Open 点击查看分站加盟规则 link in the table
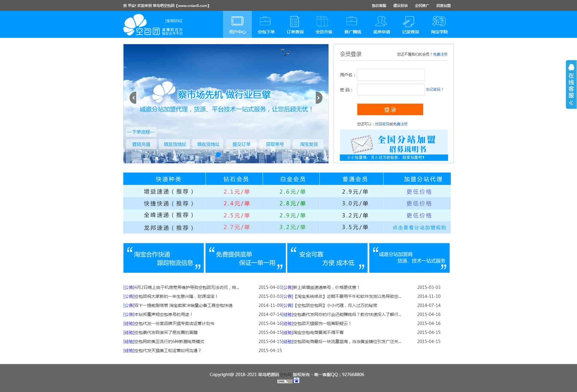577x392 pixels. 419,228
